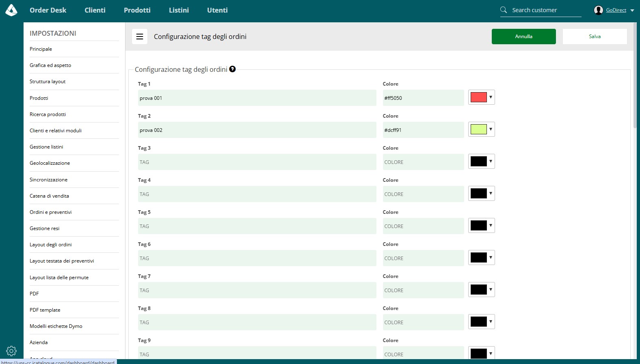Click the color field showing #ff5050
The height and width of the screenshot is (364, 640).
pyautogui.click(x=423, y=98)
